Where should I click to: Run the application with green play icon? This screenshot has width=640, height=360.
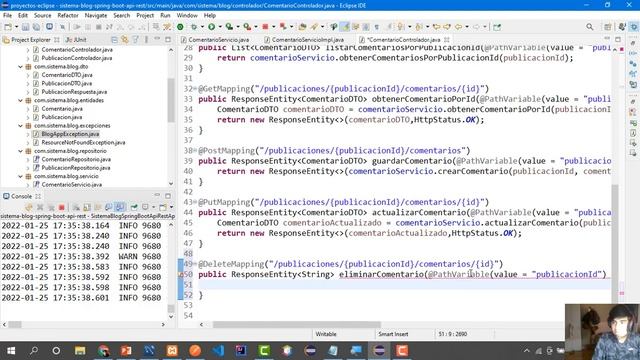click(211, 27)
